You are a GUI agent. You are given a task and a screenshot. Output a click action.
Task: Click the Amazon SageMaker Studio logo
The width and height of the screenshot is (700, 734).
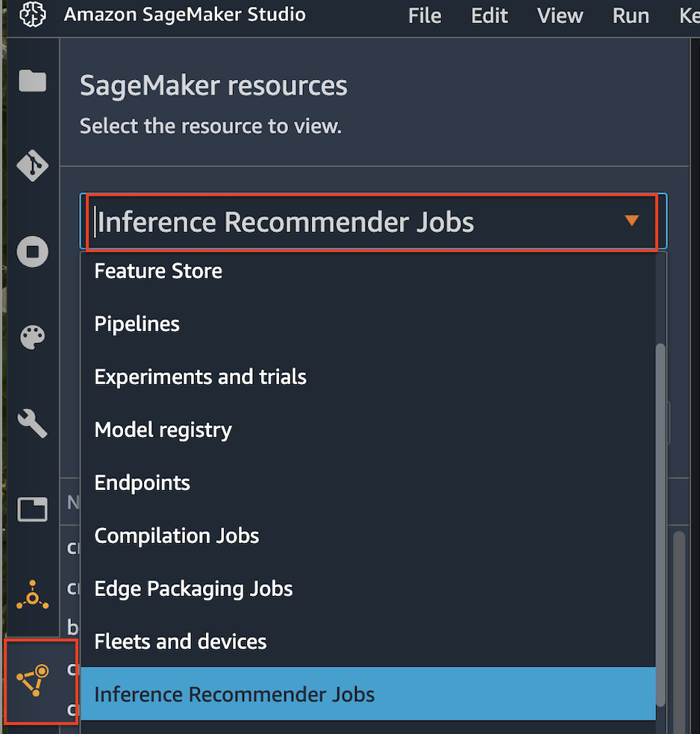click(32, 15)
